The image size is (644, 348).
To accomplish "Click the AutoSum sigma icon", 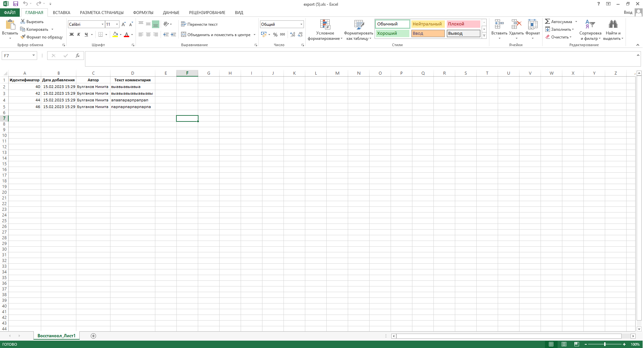I will pos(548,21).
